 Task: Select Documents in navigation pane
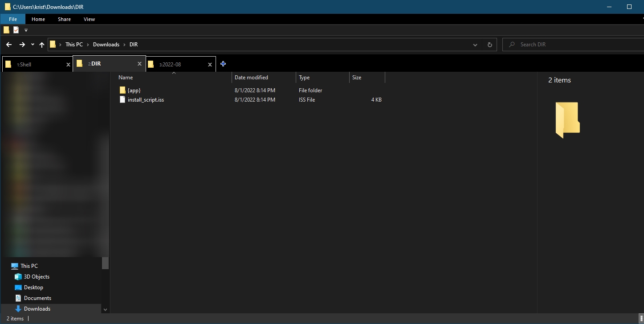pyautogui.click(x=37, y=298)
